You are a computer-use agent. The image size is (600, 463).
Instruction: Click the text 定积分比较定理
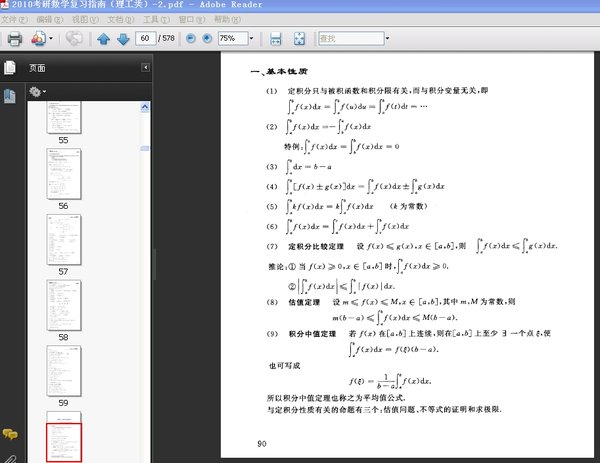316,246
